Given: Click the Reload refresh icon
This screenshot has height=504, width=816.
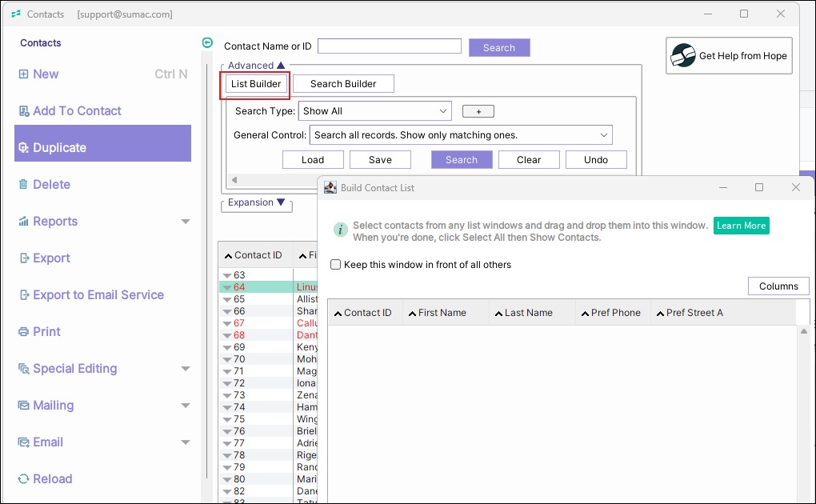Looking at the screenshot, I should (23, 479).
